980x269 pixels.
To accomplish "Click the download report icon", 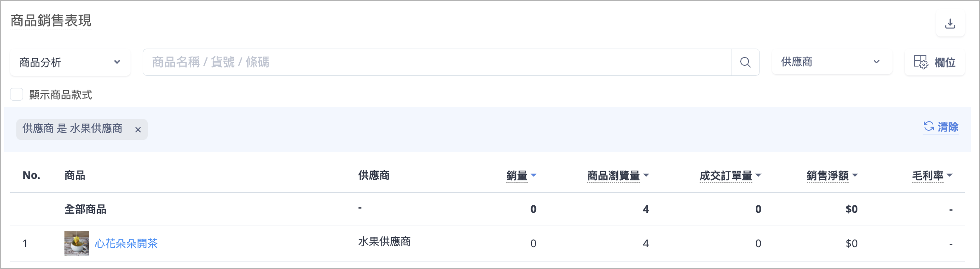I will click(950, 24).
